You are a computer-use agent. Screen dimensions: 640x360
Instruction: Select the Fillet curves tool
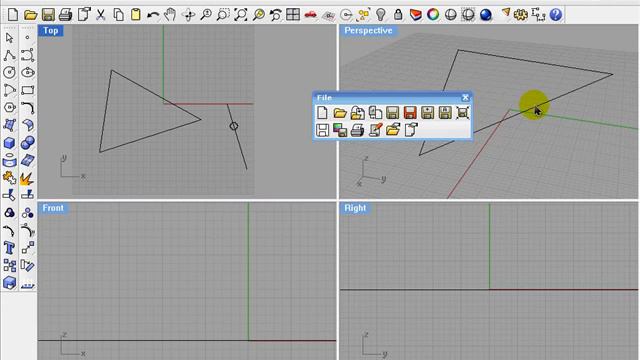27,108
